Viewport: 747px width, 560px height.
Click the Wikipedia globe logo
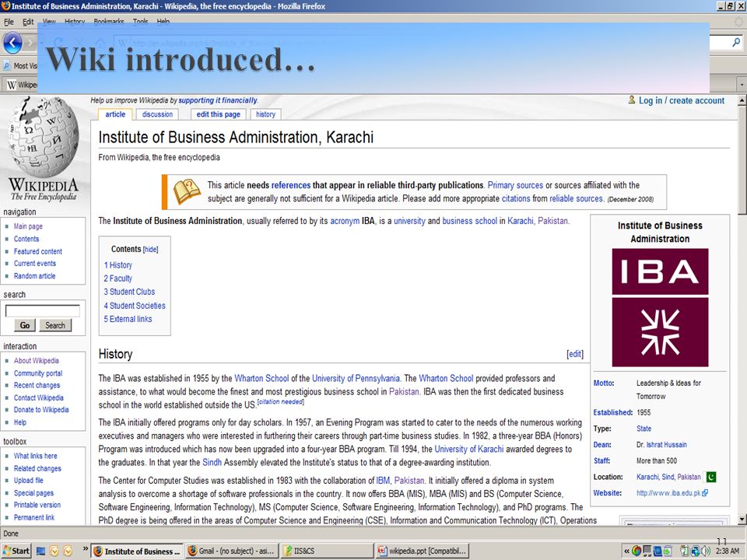(44, 136)
